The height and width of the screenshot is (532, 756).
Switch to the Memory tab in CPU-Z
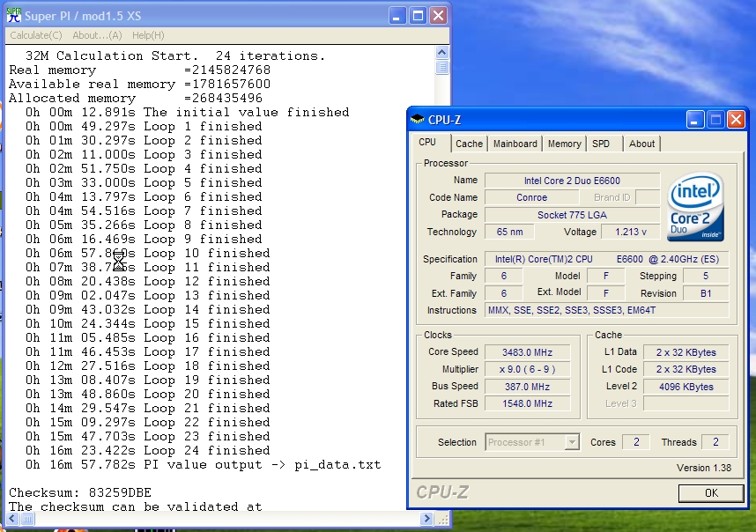pyautogui.click(x=565, y=144)
